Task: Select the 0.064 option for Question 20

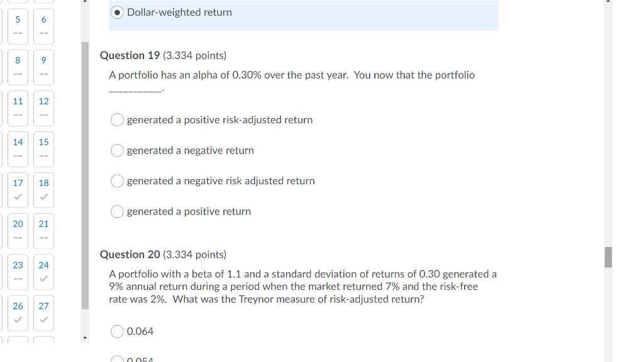Action: point(117,331)
